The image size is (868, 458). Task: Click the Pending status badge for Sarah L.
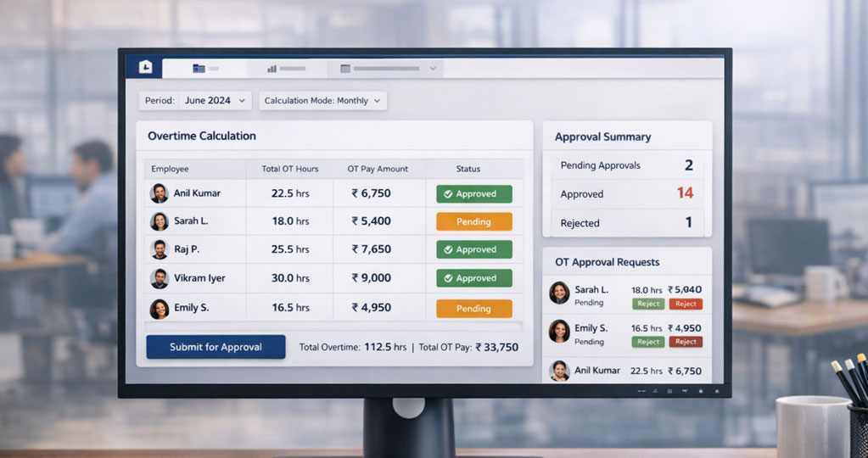(473, 222)
